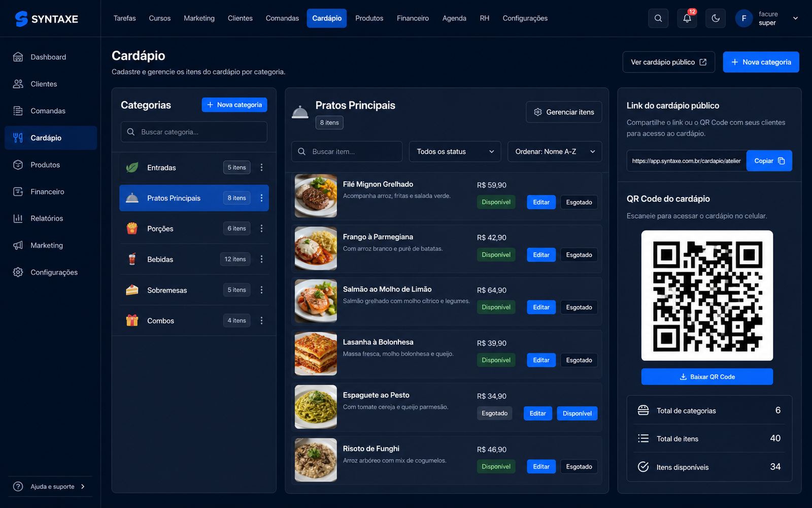Click the Salmão dish thumbnail
Image resolution: width=812 pixels, height=508 pixels.
(316, 301)
